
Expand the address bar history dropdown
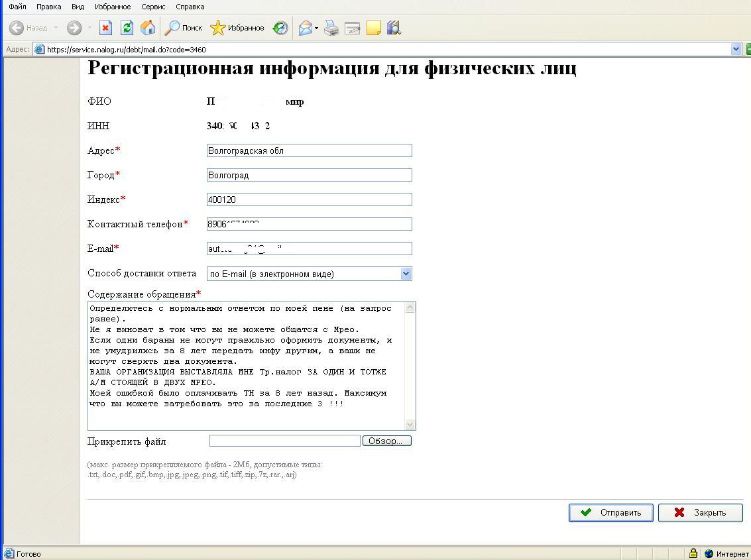click(736, 49)
